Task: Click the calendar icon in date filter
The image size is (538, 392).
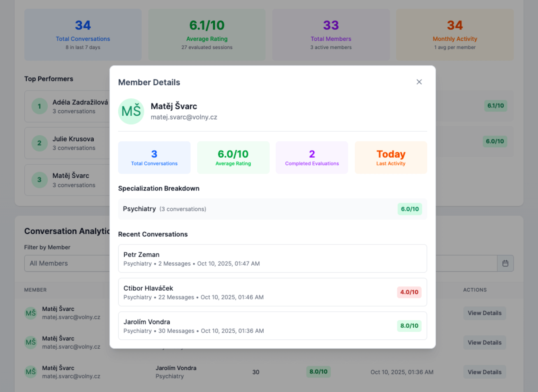Action: tap(505, 263)
